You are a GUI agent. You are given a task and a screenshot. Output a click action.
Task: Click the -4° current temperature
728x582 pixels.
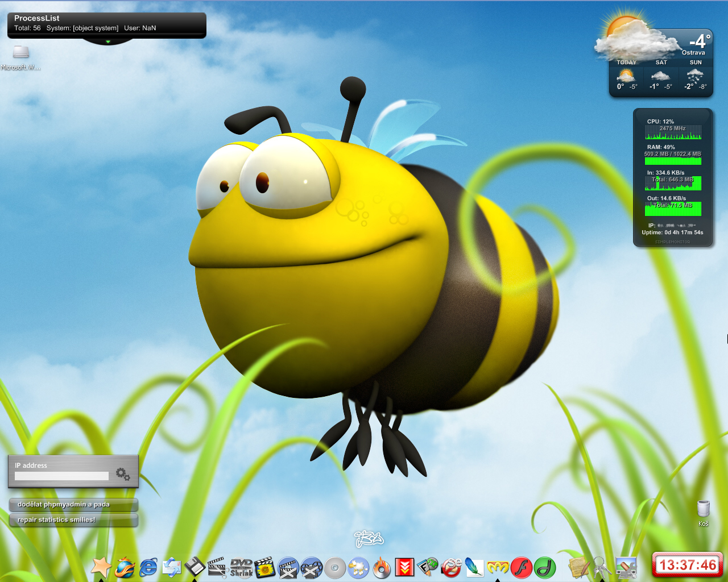(x=700, y=41)
